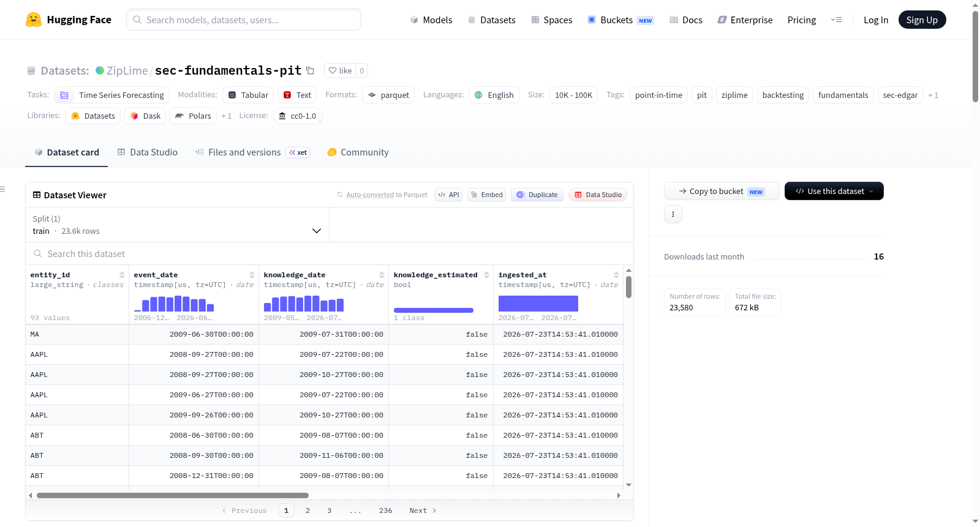Click the table scroll-down arrow
The width and height of the screenshot is (980, 527).
[628, 485]
